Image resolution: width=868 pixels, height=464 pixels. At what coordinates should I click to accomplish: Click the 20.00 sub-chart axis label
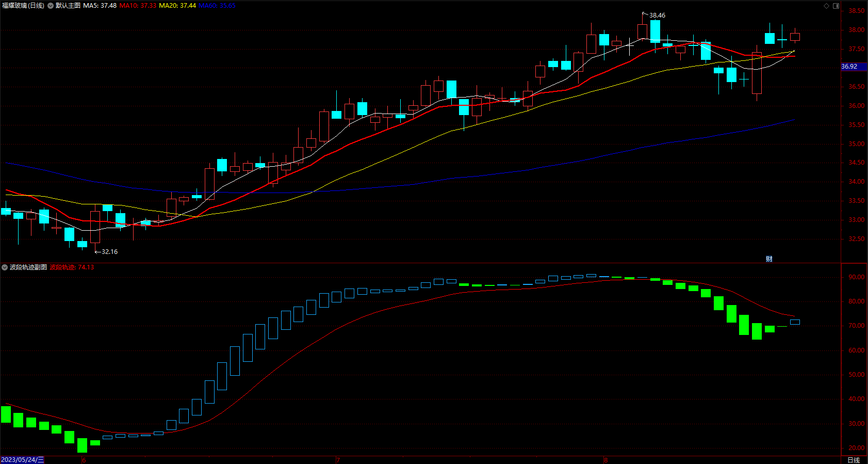click(x=857, y=448)
